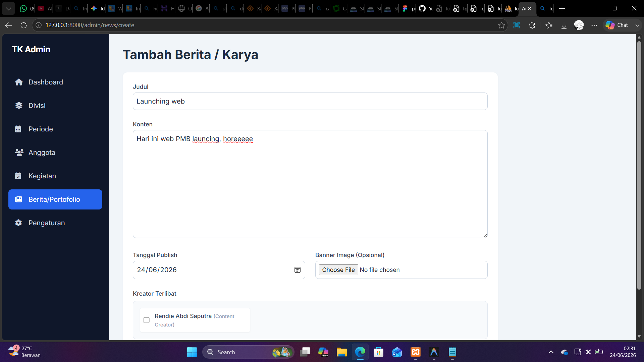
Task: Open a new browser tab
Action: (x=562, y=8)
